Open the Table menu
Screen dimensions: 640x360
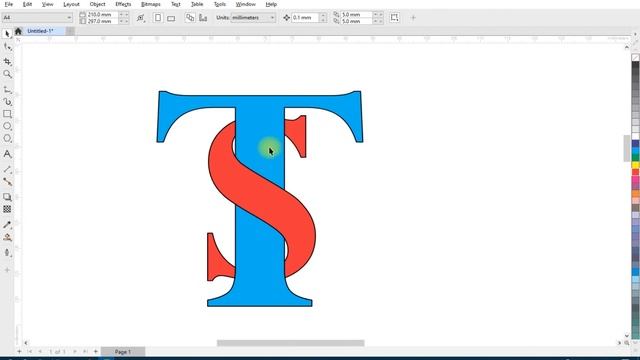197,4
